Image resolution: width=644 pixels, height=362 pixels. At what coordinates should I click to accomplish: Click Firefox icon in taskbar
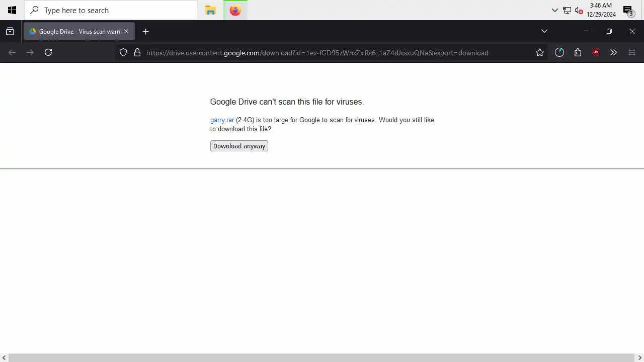pyautogui.click(x=235, y=10)
